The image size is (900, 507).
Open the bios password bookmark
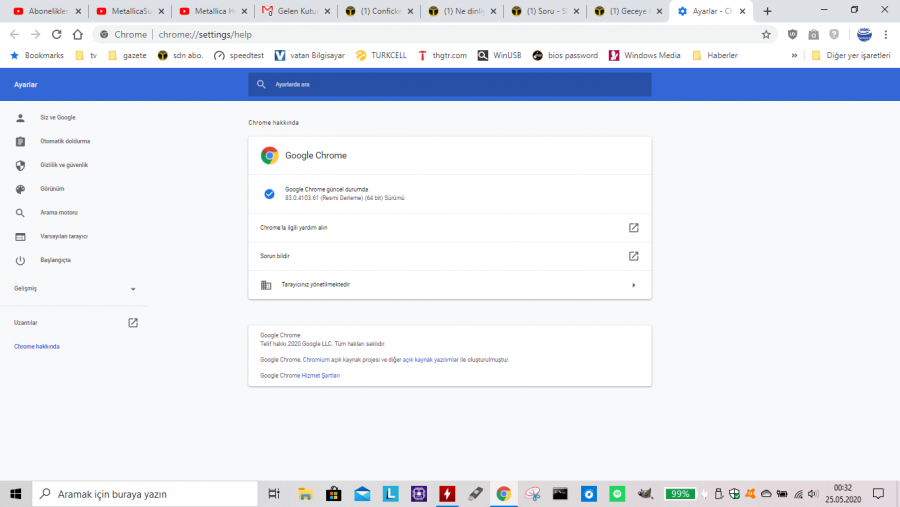coord(565,56)
